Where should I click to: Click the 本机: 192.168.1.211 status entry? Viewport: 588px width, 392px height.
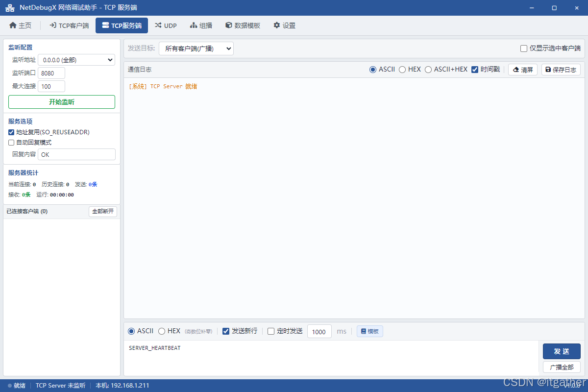click(x=122, y=386)
